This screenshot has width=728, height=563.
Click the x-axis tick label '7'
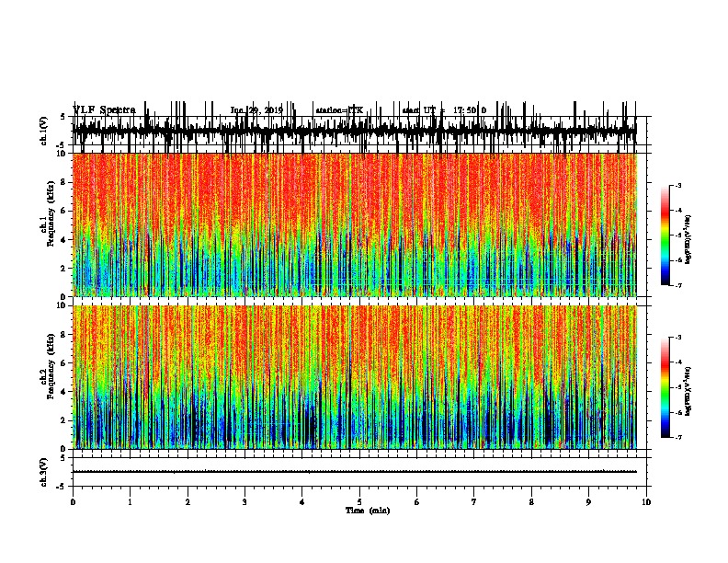(x=474, y=502)
